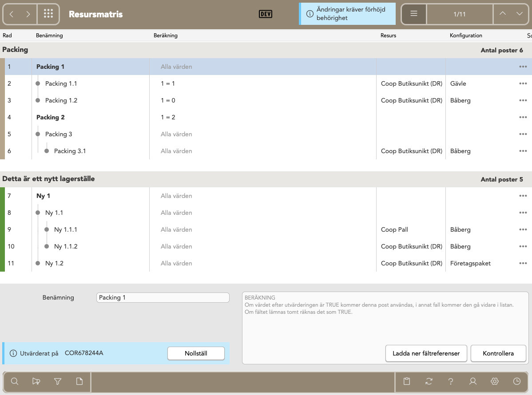
Task: Select the Ny 1.1.1 tree row
Action: coord(266,229)
